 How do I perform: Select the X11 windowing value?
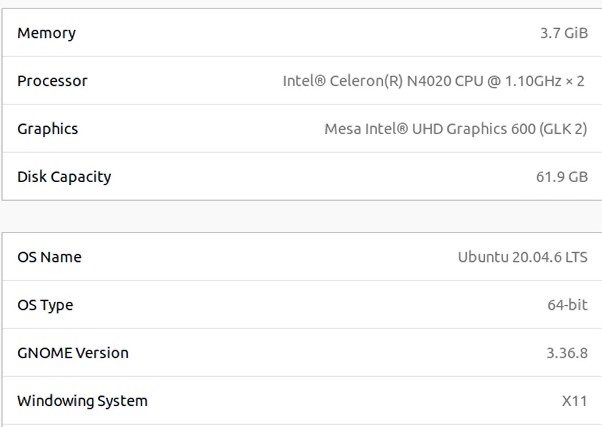(575, 401)
